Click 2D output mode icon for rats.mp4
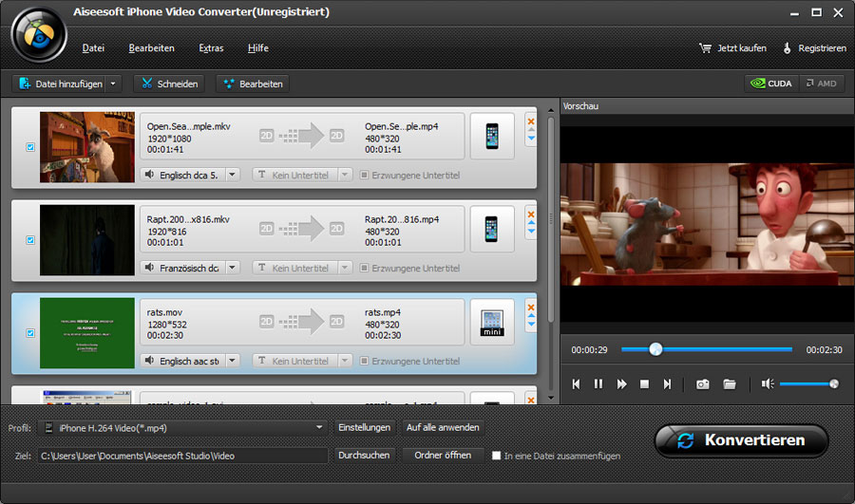855x504 pixels. [336, 322]
